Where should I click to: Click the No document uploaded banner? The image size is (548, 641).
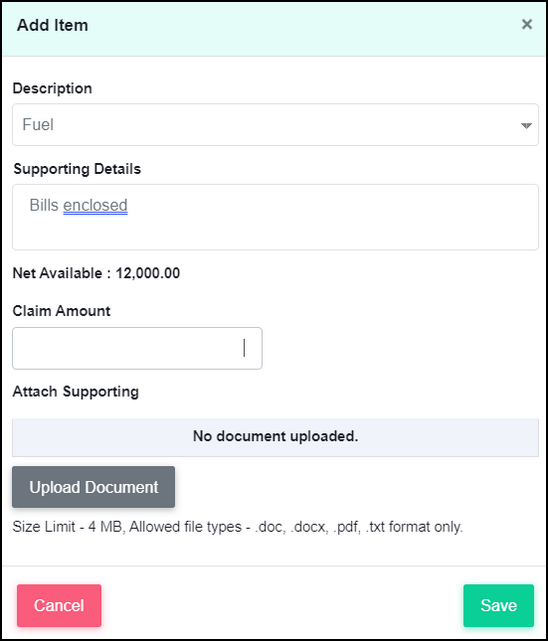click(275, 437)
